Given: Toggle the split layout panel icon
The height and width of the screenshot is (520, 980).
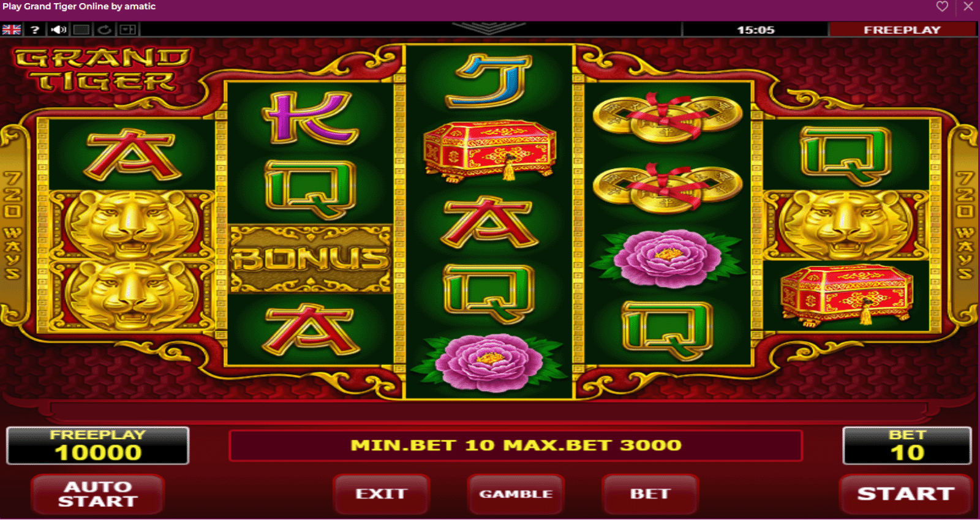Looking at the screenshot, I should [x=128, y=29].
